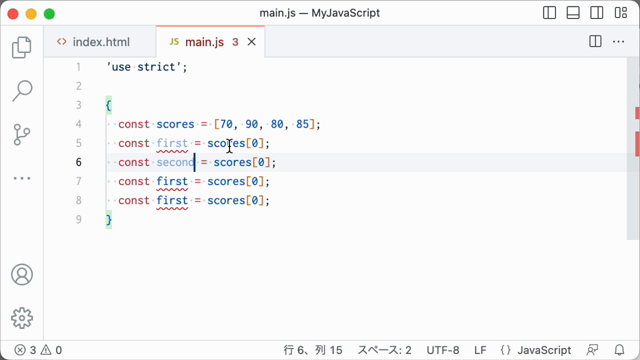Open Source Control branch icon
Screen dimensions: 640x360
coord(22,135)
